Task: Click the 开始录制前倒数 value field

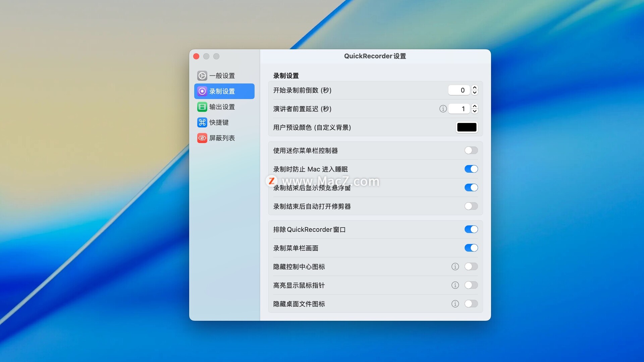Action: point(459,90)
